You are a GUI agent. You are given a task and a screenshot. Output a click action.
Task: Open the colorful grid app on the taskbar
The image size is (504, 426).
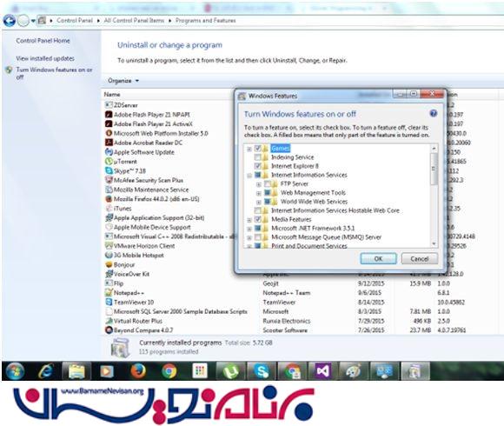click(x=200, y=371)
